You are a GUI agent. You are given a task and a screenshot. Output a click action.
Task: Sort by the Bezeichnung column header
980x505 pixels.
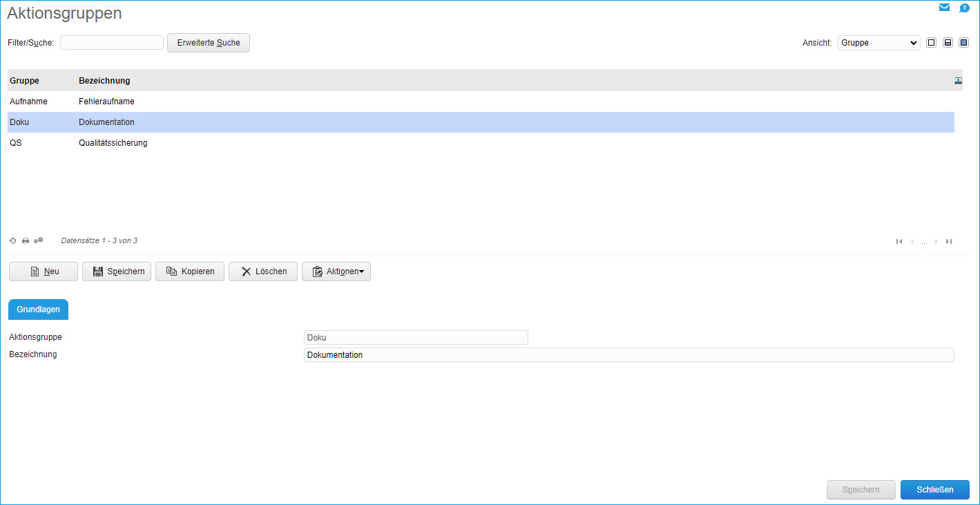click(104, 81)
